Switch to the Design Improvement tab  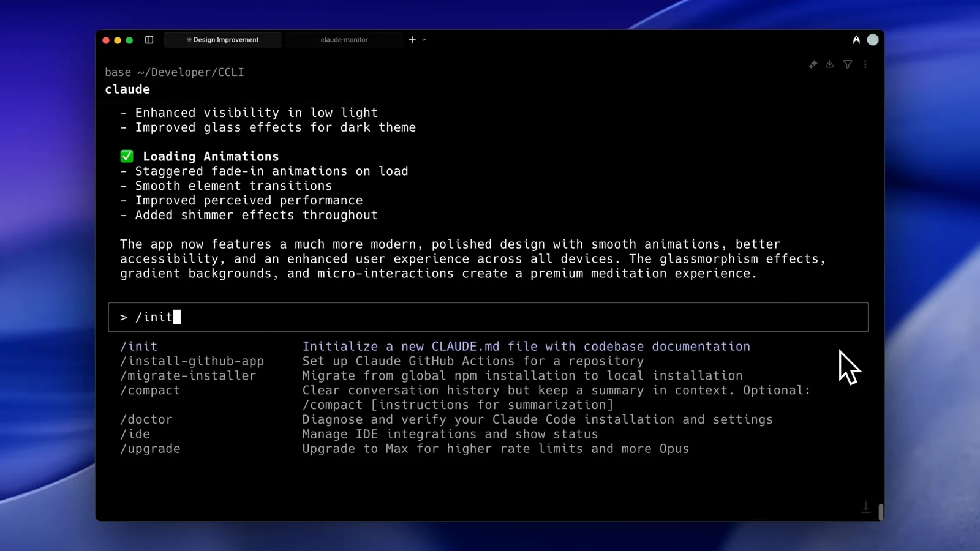click(x=223, y=40)
